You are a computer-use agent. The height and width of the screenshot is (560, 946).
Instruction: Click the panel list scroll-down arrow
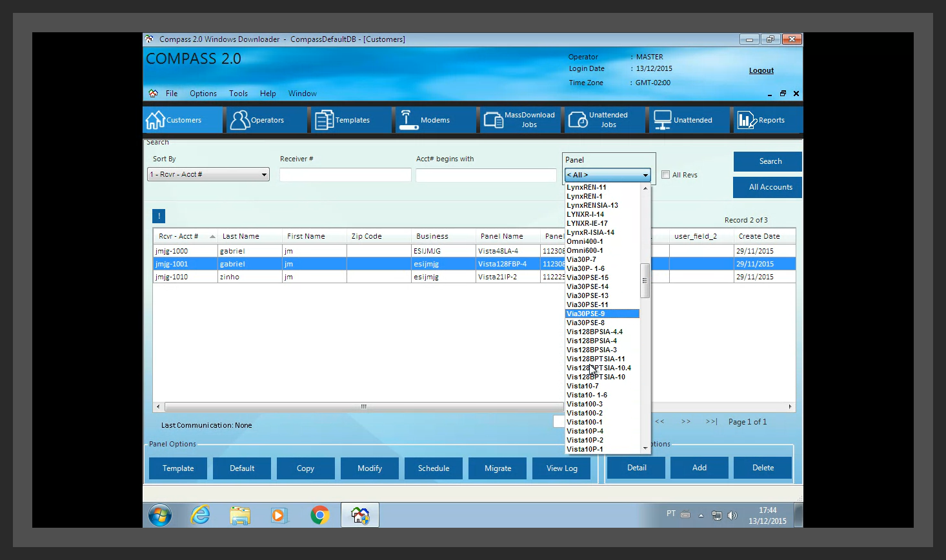point(645,448)
